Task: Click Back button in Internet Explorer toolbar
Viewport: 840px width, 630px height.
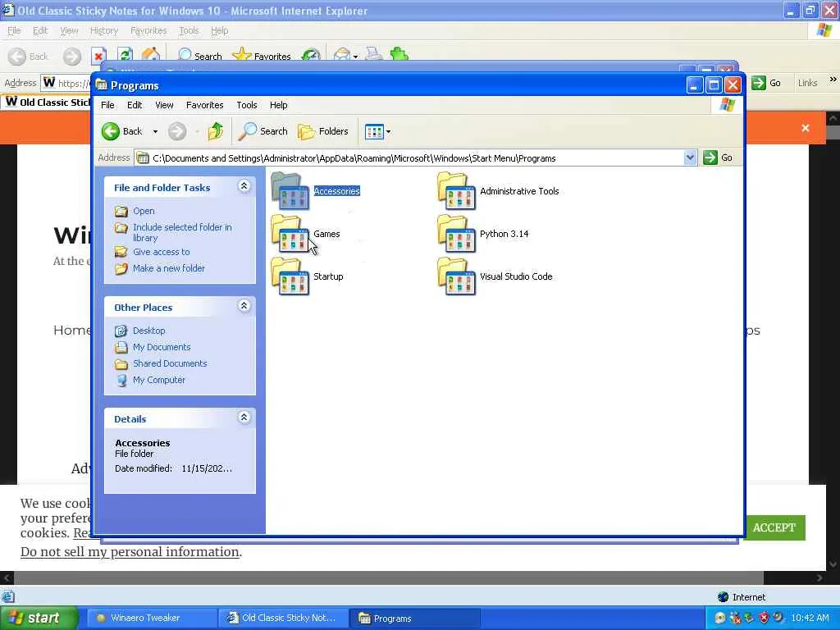Action: click(x=29, y=57)
